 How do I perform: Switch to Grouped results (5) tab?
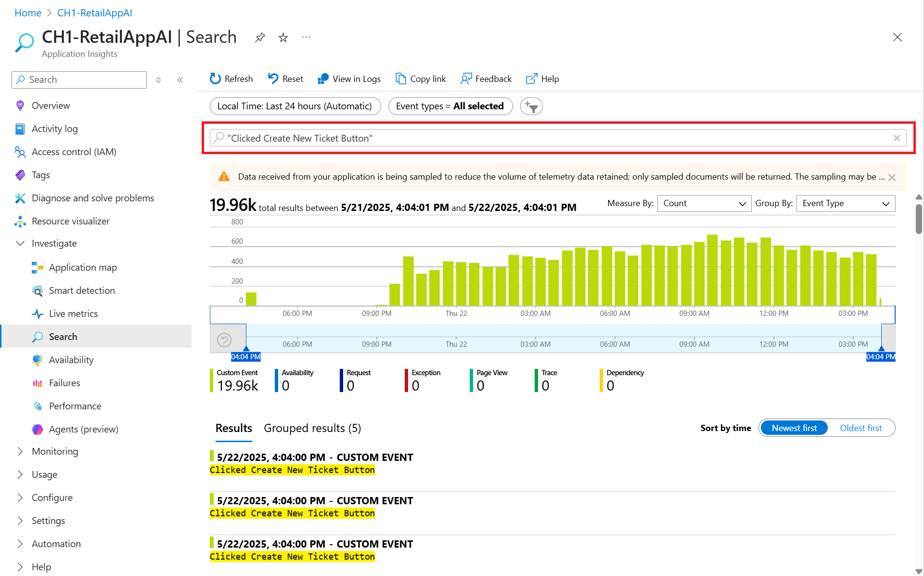coord(312,428)
